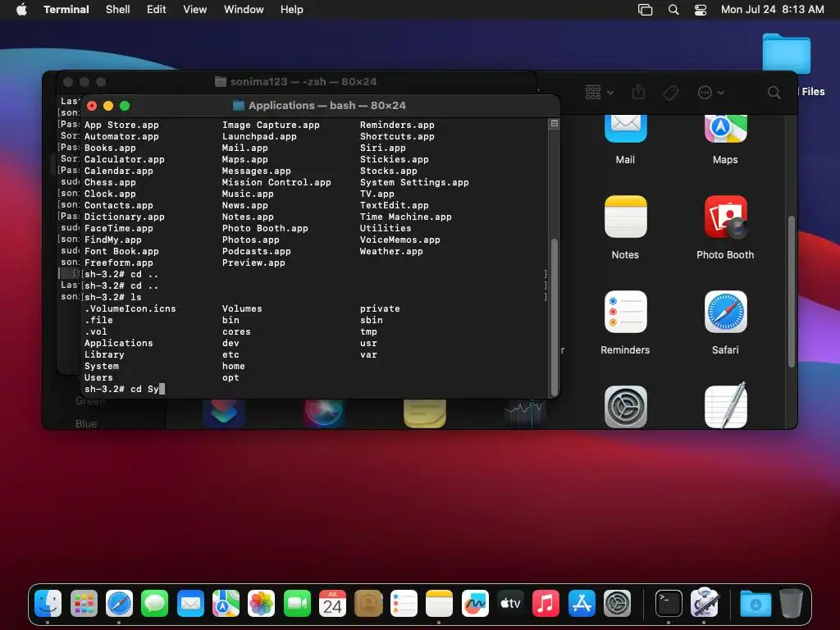Click "Volumes" in terminal ls output
Viewport: 840px width, 630px height.
[x=242, y=308]
